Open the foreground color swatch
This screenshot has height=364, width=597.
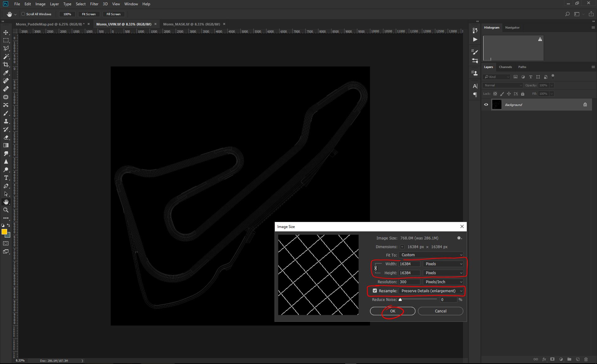[4, 232]
